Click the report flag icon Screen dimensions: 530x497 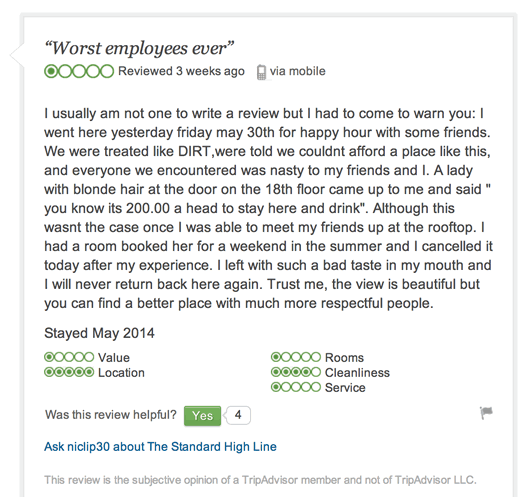click(486, 413)
